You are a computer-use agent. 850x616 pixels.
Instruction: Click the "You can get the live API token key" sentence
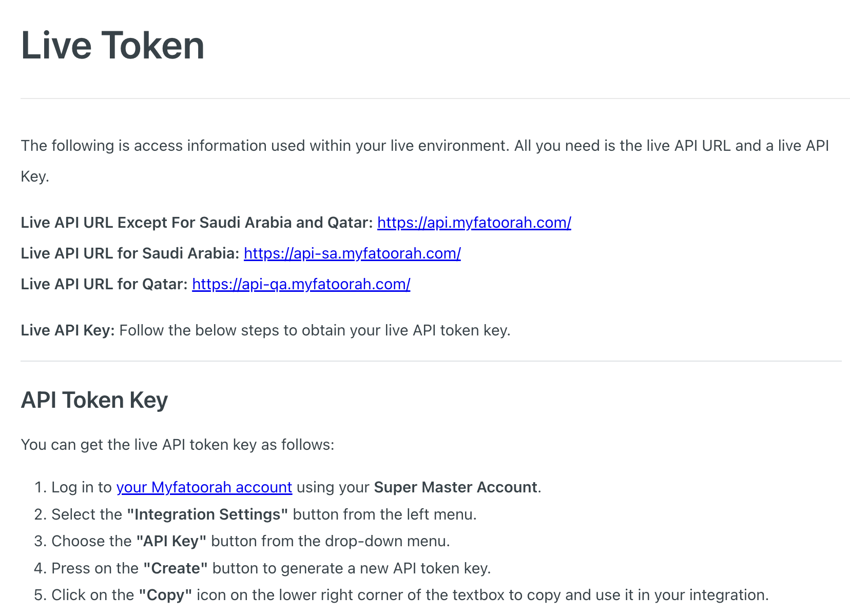[177, 445]
